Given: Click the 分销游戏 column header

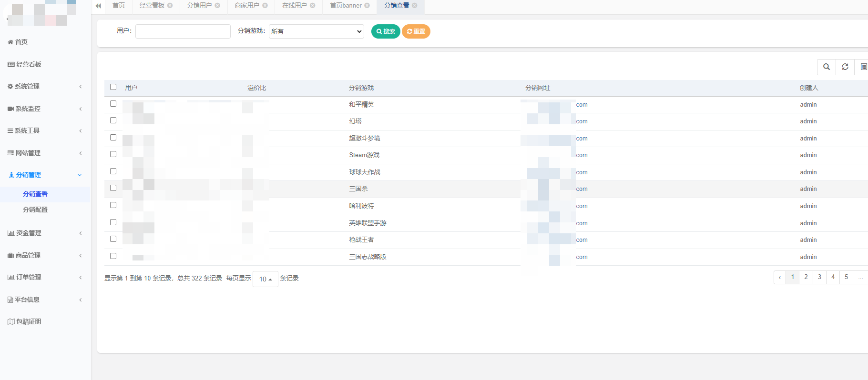Looking at the screenshot, I should [x=361, y=88].
